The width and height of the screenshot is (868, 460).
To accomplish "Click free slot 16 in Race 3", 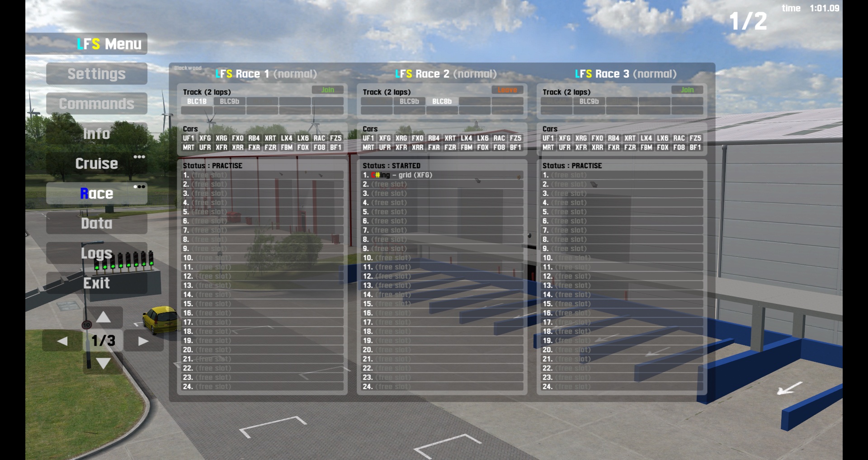I will click(x=622, y=313).
